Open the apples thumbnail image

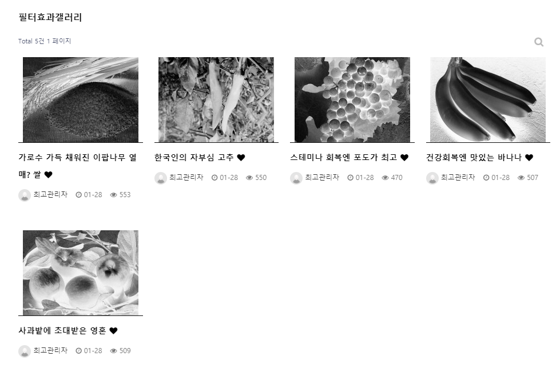[80, 273]
